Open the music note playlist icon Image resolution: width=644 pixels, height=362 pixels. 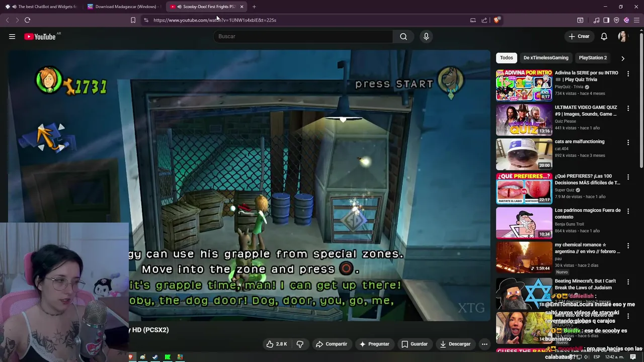pyautogui.click(x=597, y=20)
